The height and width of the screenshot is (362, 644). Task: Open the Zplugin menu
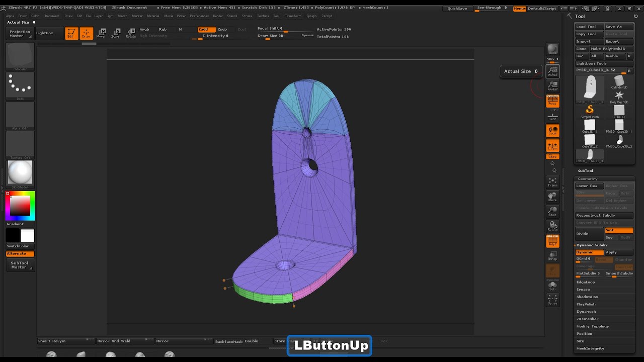tap(312, 16)
